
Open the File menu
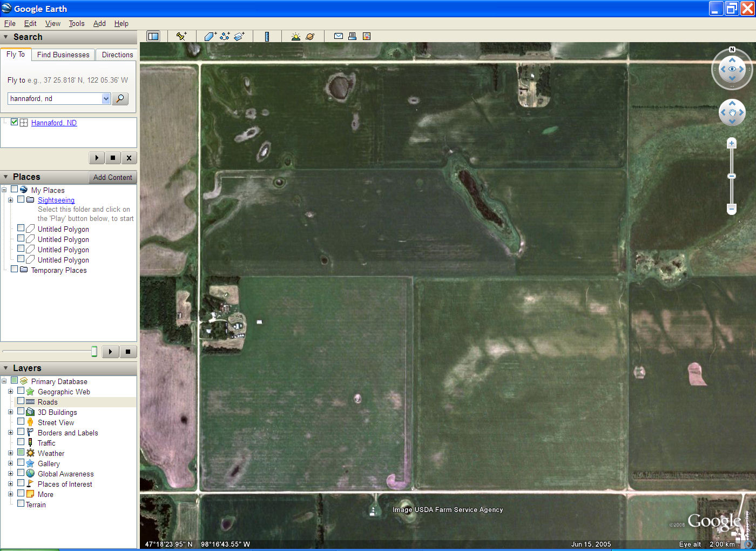(10, 23)
